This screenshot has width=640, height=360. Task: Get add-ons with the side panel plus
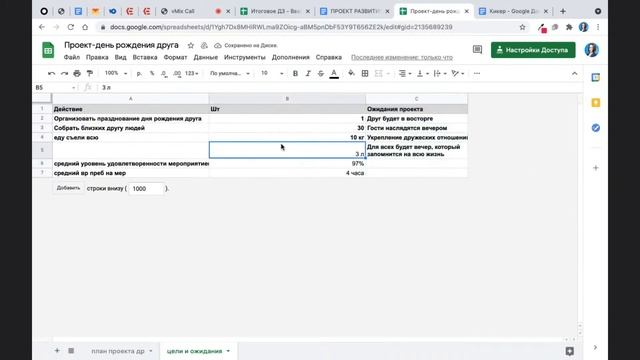point(596,168)
